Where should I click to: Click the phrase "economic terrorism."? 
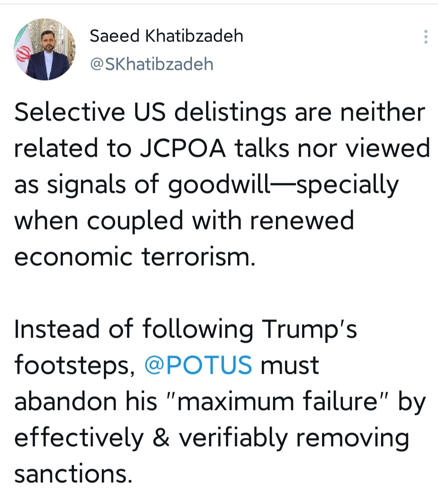click(135, 256)
